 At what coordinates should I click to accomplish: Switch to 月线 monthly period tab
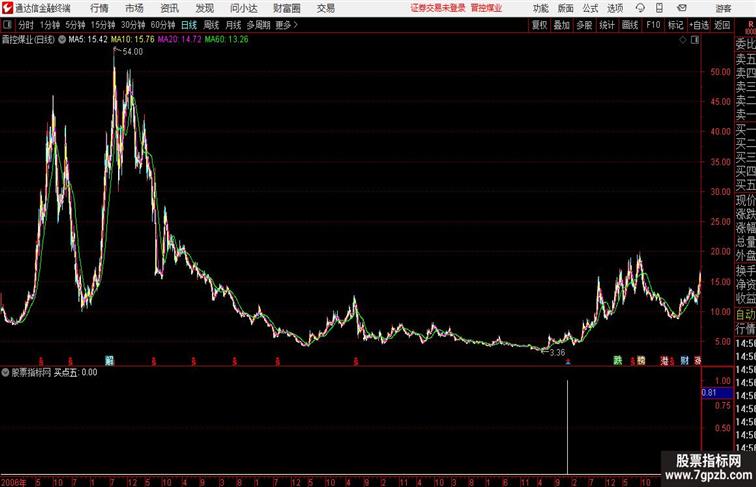(233, 25)
